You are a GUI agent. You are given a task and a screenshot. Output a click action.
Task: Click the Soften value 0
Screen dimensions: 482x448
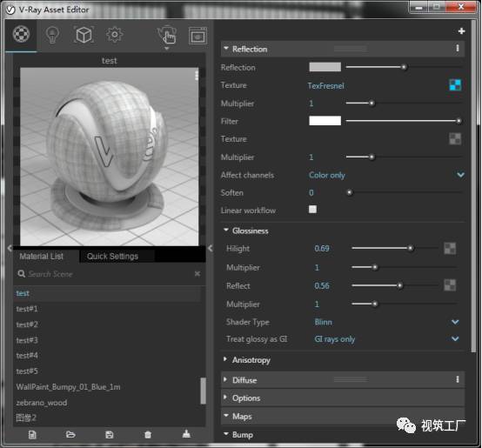(311, 192)
